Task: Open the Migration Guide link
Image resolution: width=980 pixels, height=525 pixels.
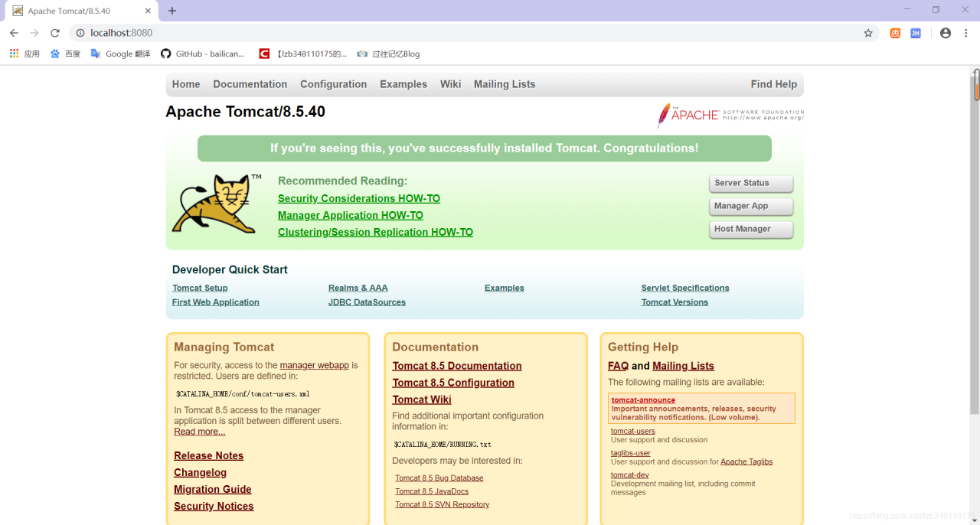Action: pos(213,489)
